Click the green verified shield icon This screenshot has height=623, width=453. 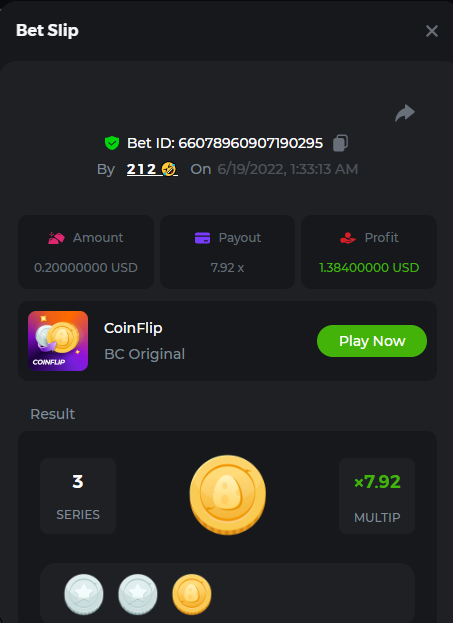point(112,143)
